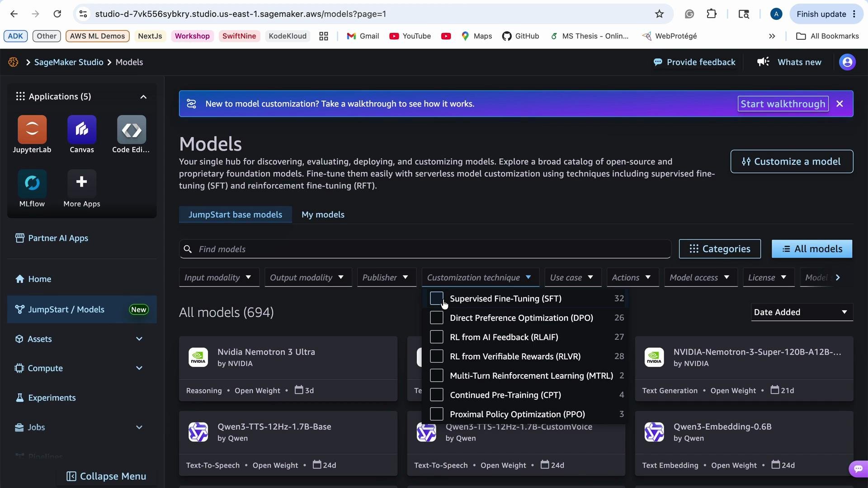868x488 pixels.
Task: Open the Output modality filter dropdown
Action: tap(308, 277)
